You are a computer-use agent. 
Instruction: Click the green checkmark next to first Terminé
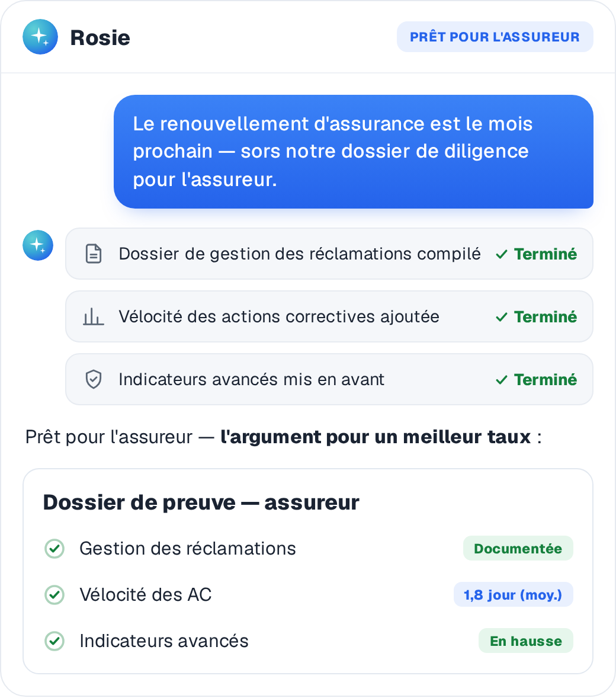coord(502,254)
